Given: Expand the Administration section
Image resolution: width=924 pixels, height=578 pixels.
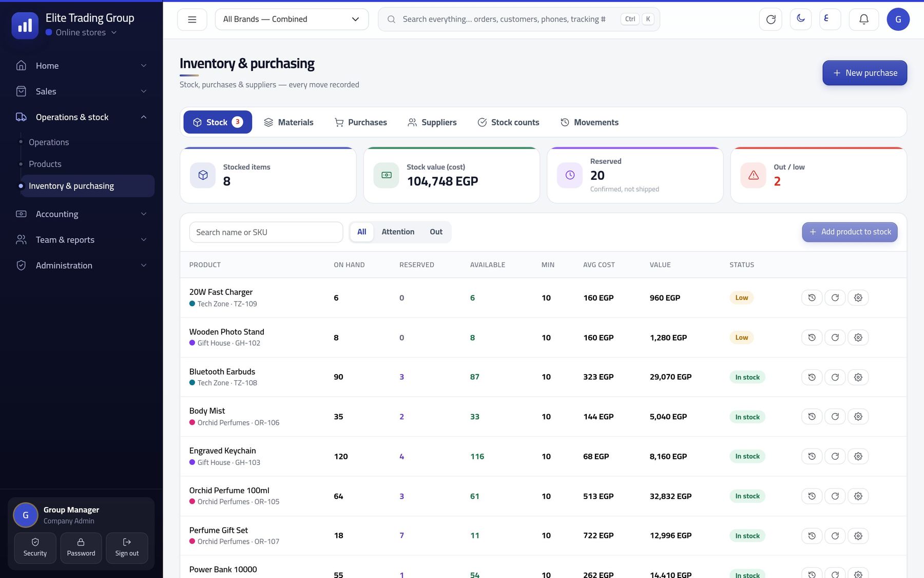Looking at the screenshot, I should coord(81,266).
